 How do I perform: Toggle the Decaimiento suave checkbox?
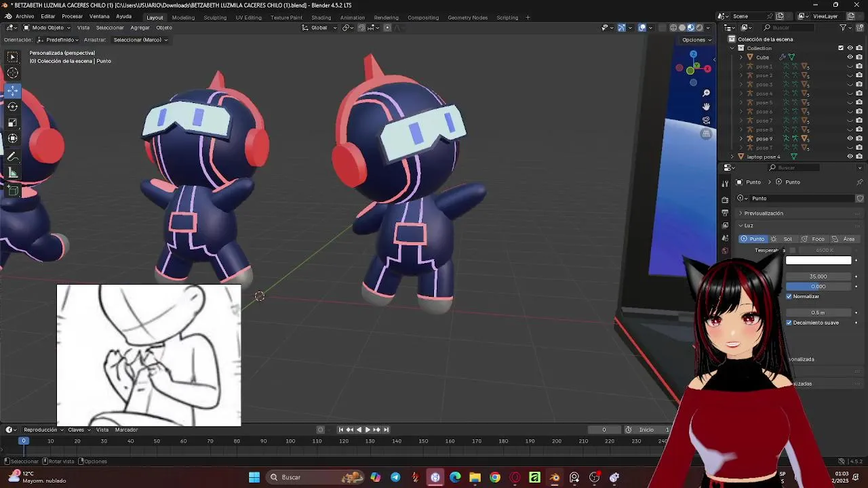[789, 323]
